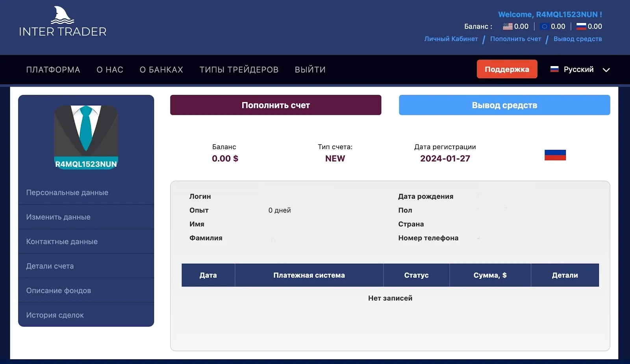
Task: Click the Платежная система column header
Action: (309, 275)
